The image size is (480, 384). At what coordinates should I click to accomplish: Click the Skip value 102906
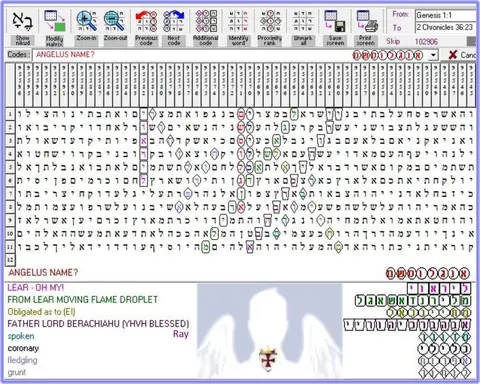click(x=426, y=41)
